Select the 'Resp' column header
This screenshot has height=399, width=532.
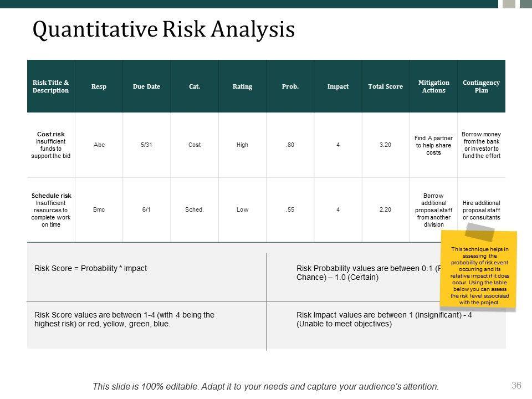(x=99, y=86)
